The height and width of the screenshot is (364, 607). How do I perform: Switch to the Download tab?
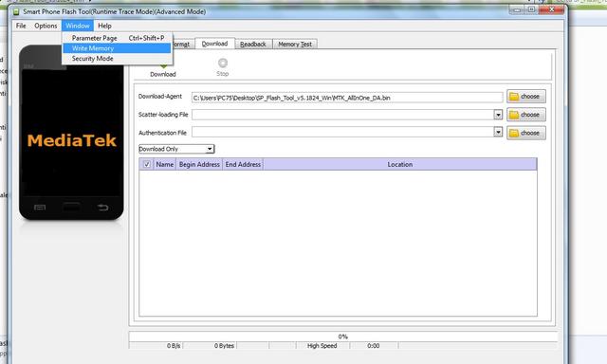214,44
